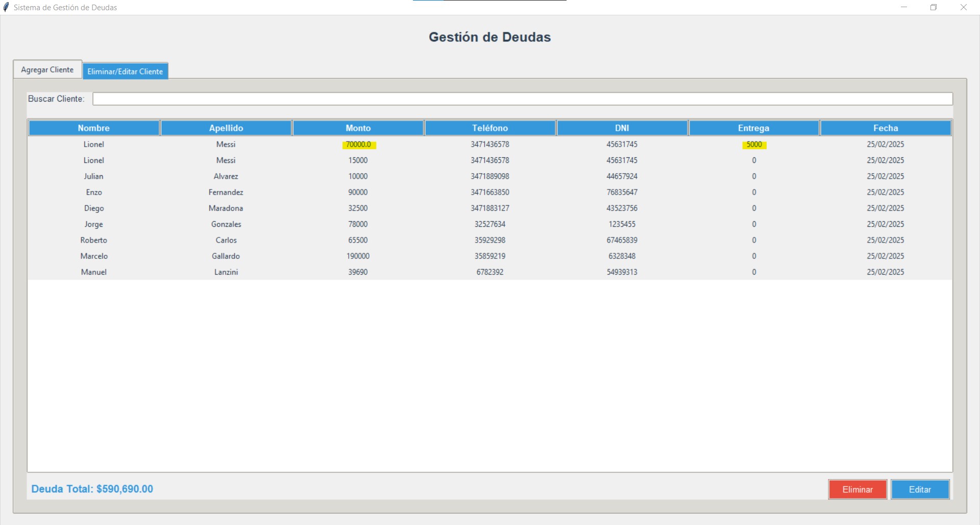Select the Teléfono column header
This screenshot has width=980, height=525.
490,128
